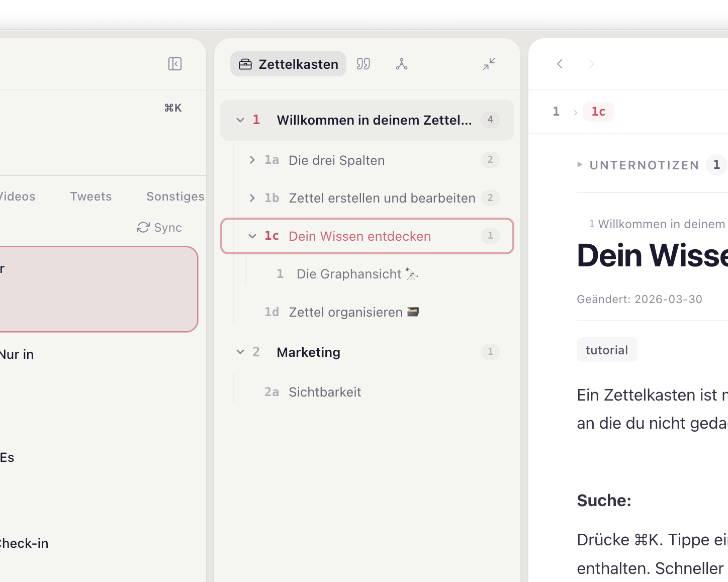
Task: Click breadcrumb 1c badge
Action: pos(598,112)
